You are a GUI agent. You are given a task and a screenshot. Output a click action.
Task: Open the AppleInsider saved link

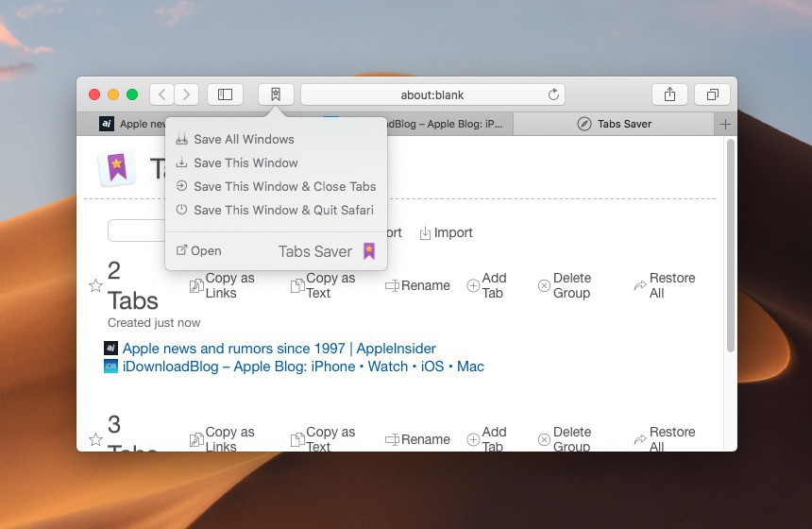pyautogui.click(x=279, y=349)
